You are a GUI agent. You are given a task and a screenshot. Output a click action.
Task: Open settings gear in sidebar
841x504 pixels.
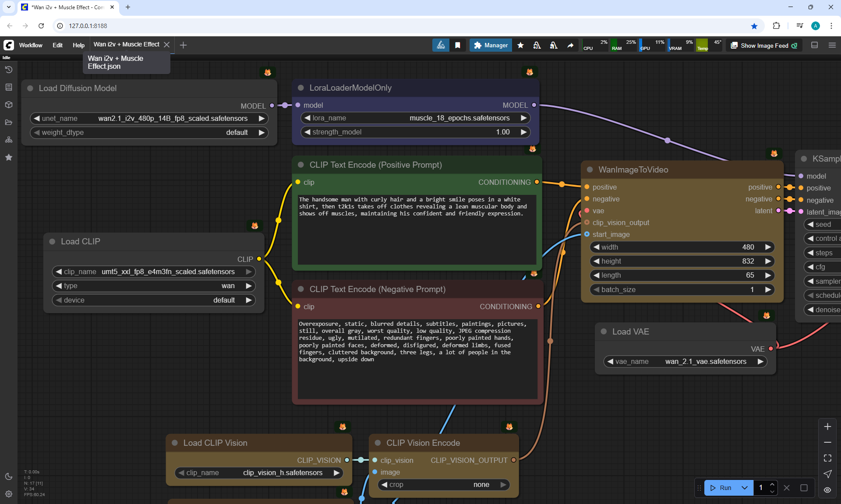(9, 494)
